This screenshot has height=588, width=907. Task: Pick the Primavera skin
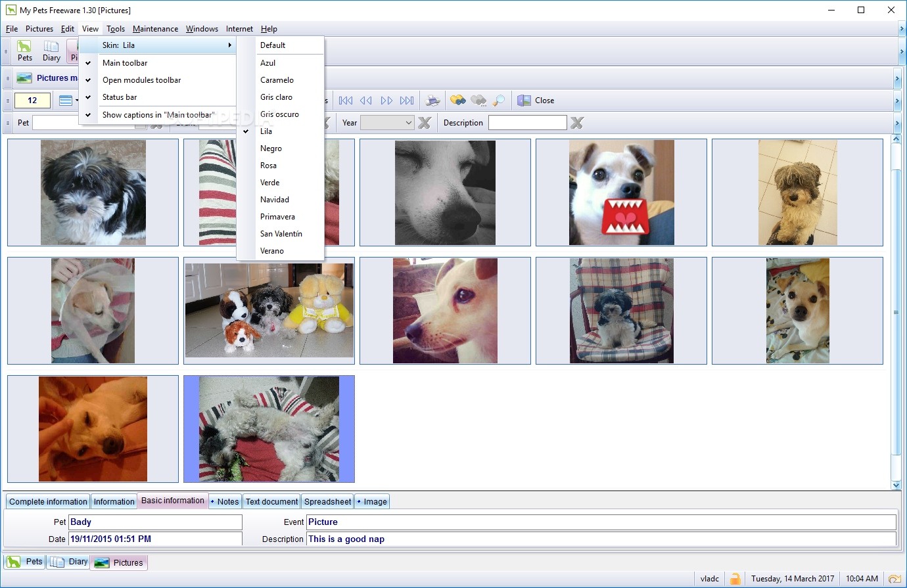point(281,217)
